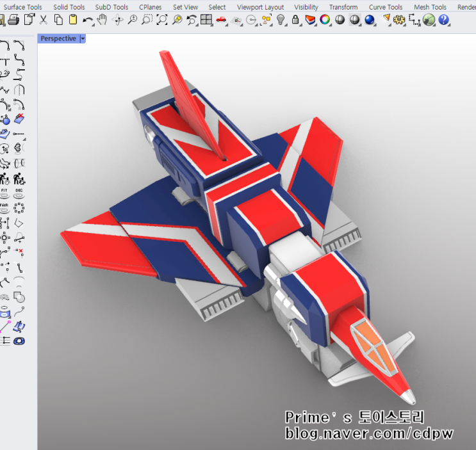This screenshot has height=450, width=476.
Task: Open the Perspective viewport dropdown arrow
Action: click(83, 38)
